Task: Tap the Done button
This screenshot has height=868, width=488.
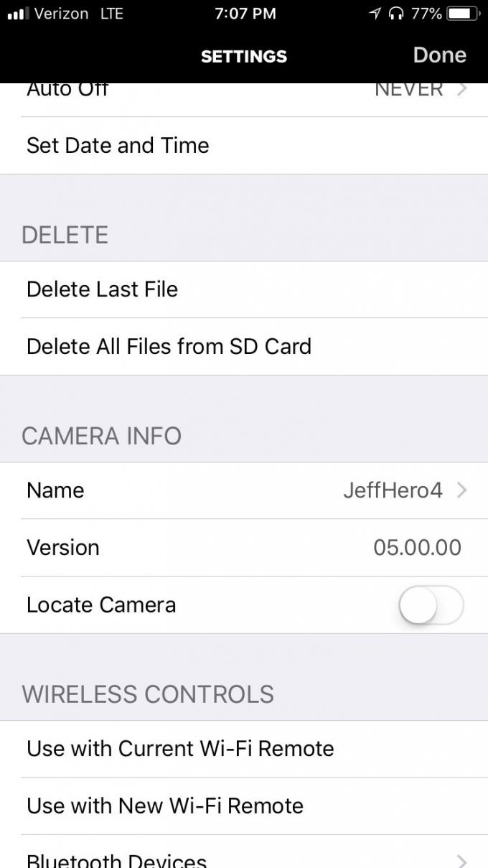Action: 439,55
